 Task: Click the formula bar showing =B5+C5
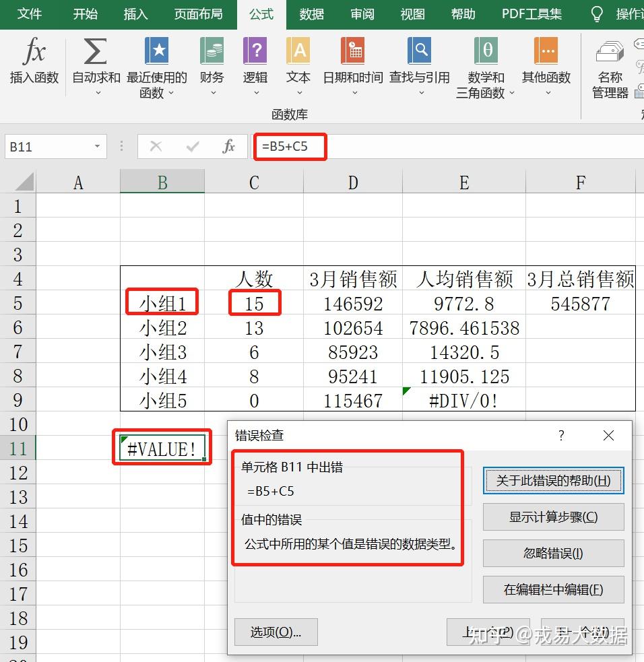point(290,146)
